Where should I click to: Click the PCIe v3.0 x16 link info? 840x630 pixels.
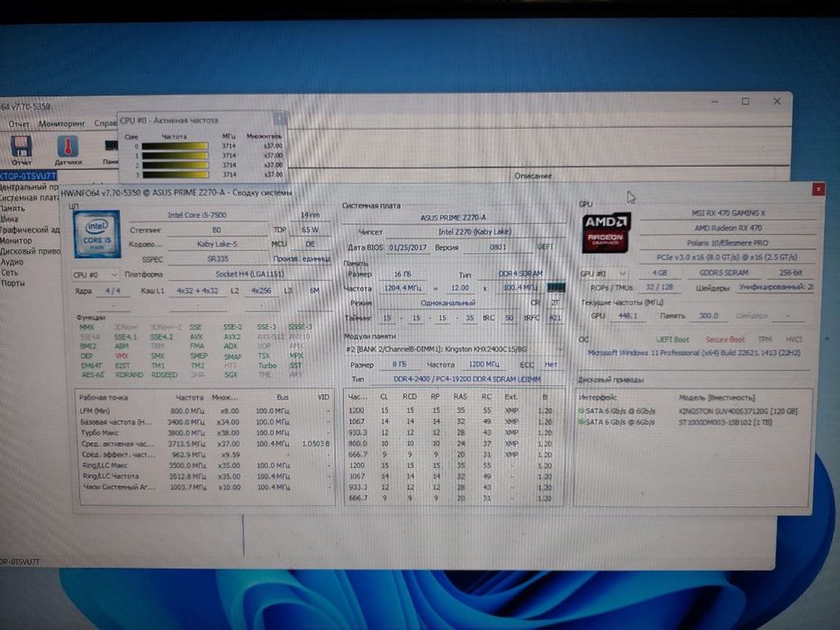pos(727,257)
